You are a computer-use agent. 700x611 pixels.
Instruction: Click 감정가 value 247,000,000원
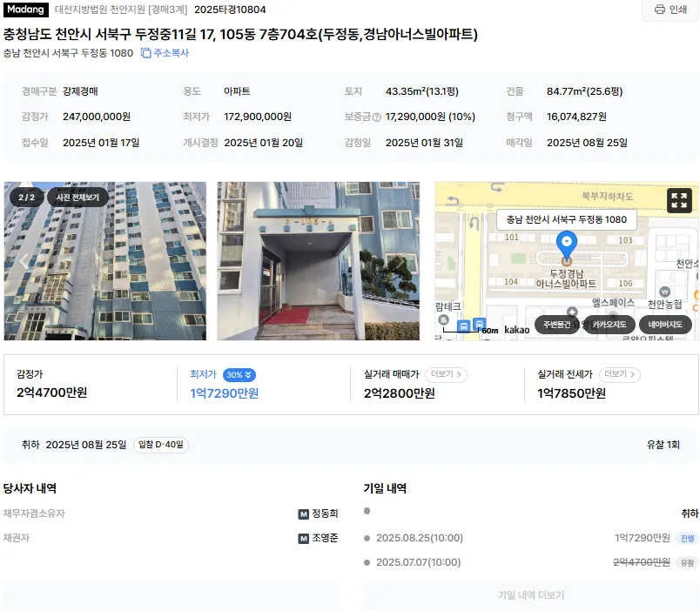coord(97,117)
